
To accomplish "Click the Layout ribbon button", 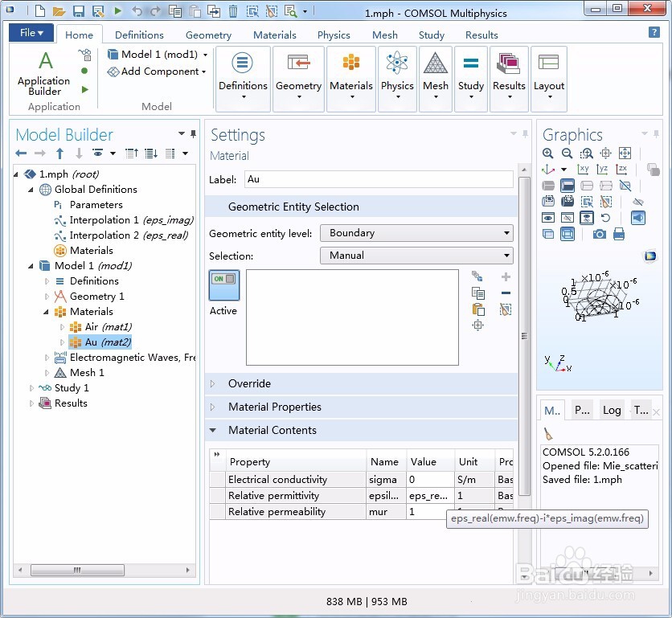I will [x=548, y=79].
